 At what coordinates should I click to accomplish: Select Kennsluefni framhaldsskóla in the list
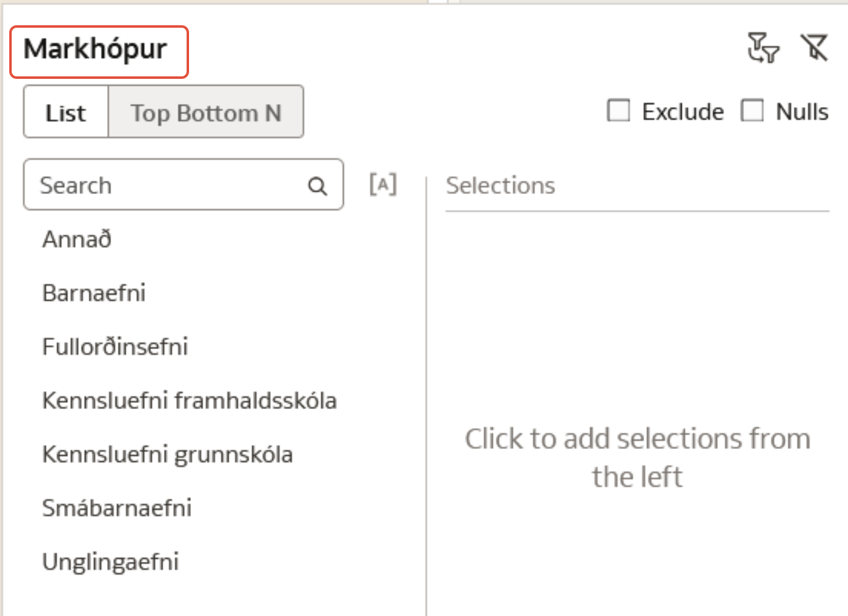(189, 400)
